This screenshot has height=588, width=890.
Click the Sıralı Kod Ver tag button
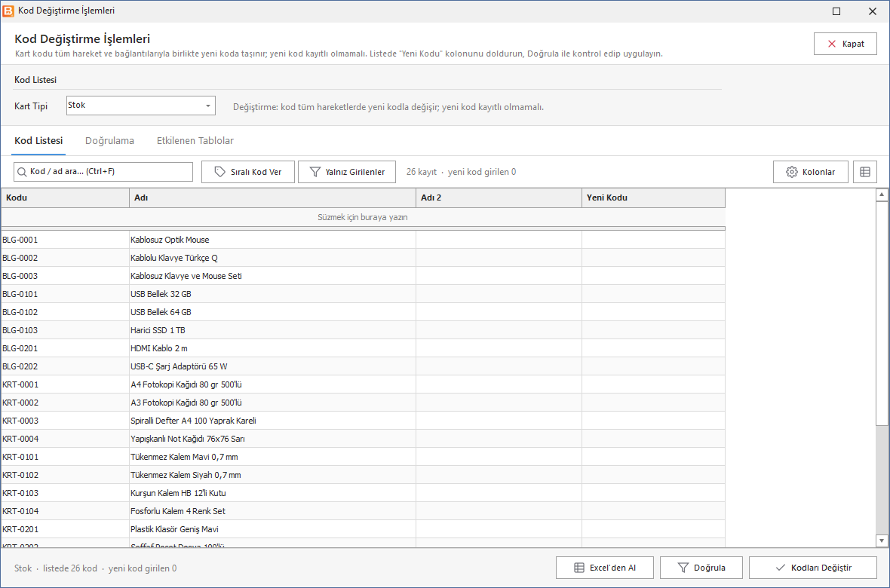248,172
